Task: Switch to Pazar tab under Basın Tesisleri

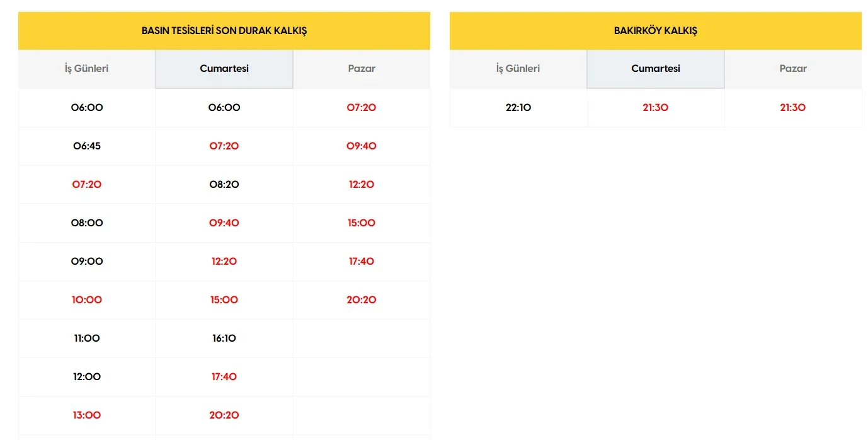Action: [362, 69]
